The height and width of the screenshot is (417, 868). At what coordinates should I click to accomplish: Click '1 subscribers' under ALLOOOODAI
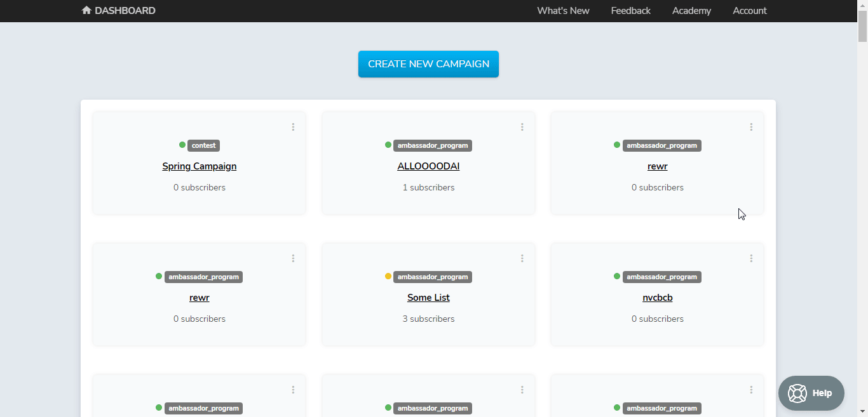click(x=428, y=188)
